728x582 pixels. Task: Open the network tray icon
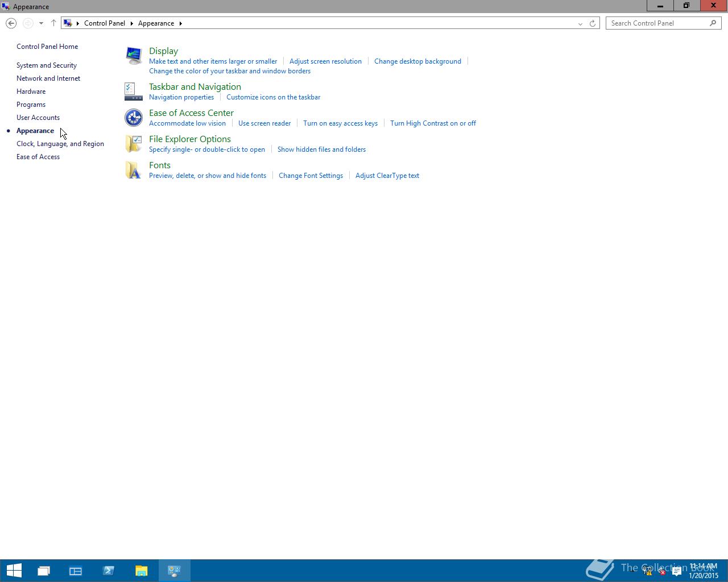coord(647,572)
